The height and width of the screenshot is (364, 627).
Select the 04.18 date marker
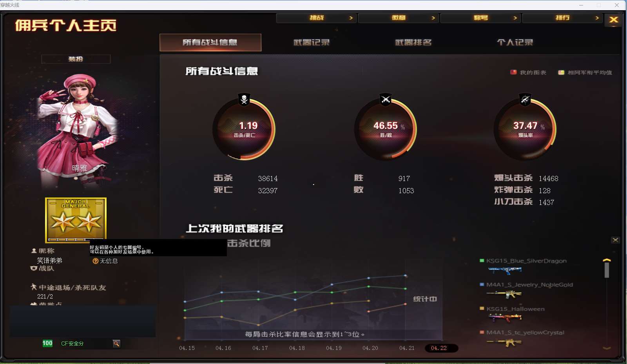point(297,348)
